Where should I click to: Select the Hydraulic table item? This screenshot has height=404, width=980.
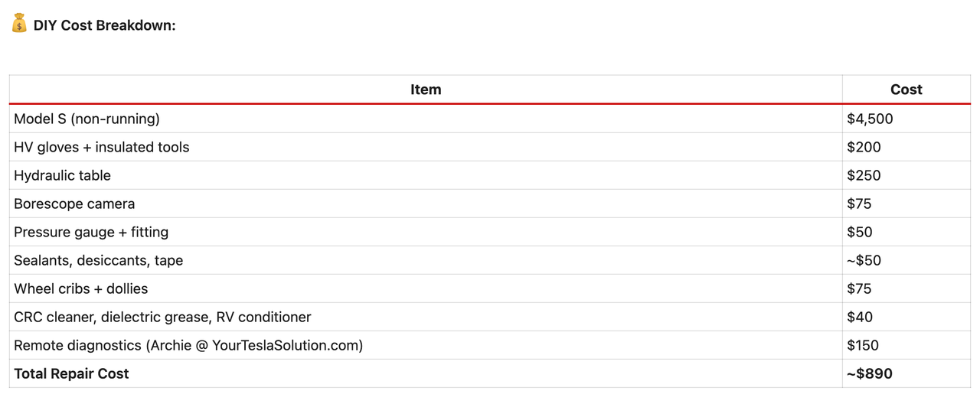[62, 175]
